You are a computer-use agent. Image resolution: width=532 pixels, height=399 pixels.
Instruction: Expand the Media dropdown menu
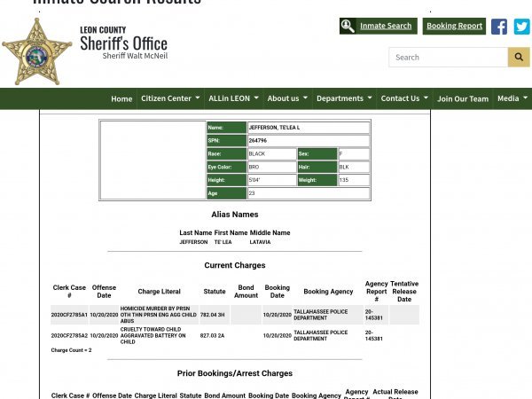(x=512, y=98)
